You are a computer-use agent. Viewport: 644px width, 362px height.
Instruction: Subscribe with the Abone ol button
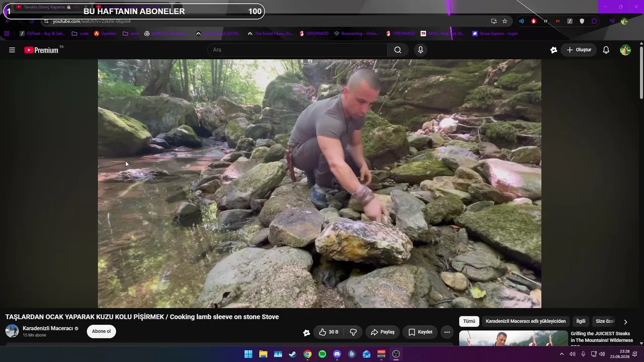coord(101,331)
